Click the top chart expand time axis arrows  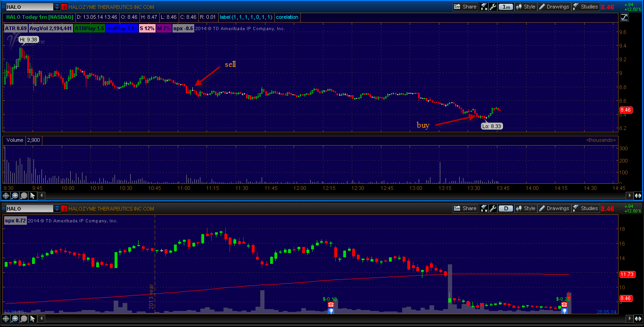click(638, 196)
